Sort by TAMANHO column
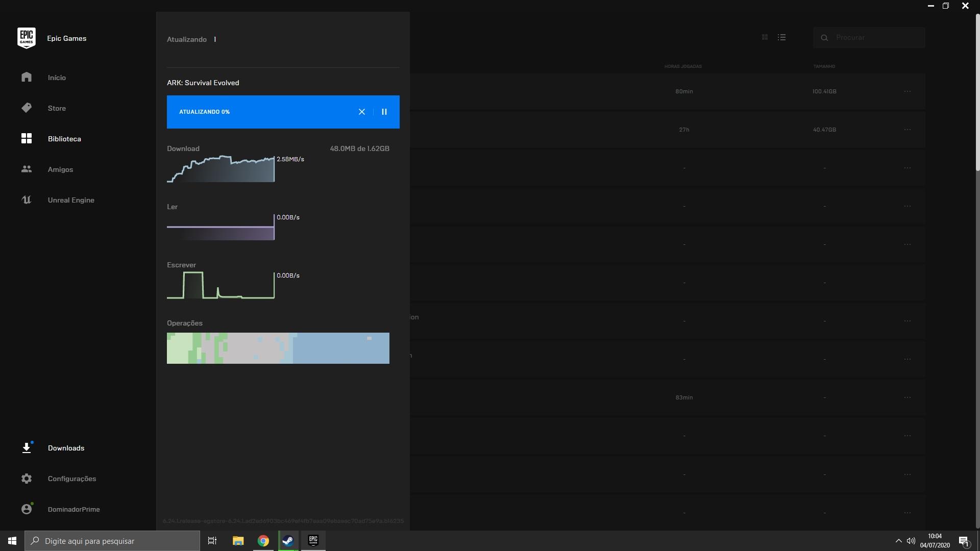This screenshot has height=551, width=980. tap(824, 66)
